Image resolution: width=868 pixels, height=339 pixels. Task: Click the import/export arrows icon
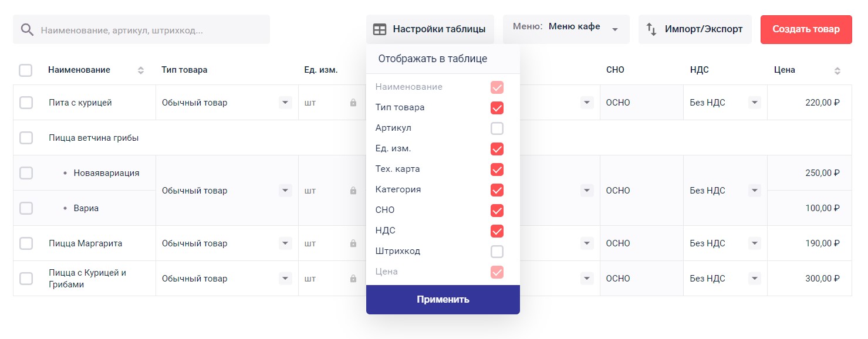(651, 29)
